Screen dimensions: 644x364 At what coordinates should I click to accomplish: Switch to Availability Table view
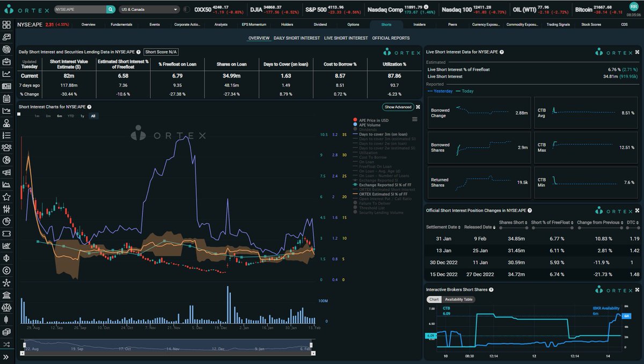pos(458,299)
